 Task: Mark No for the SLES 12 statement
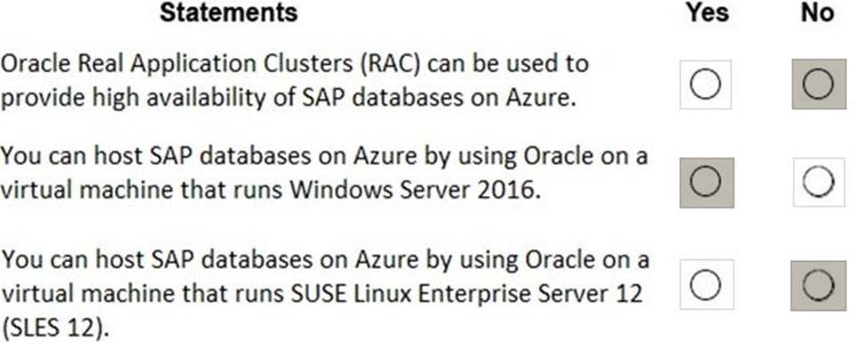[818, 286]
